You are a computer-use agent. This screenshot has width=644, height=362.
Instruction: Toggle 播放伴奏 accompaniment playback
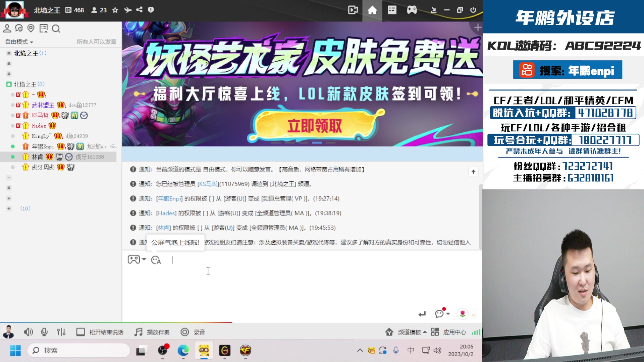(x=152, y=332)
